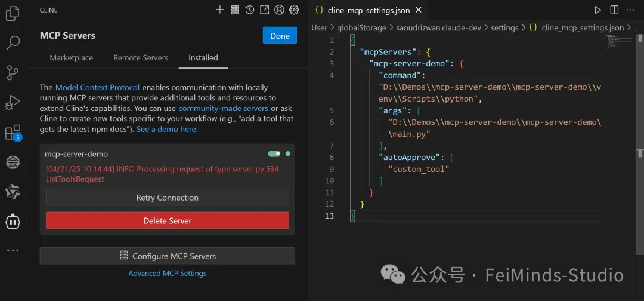Screen dimensions: 644x301
Task: Switch to the Remote Servers tab
Action: 141,57
